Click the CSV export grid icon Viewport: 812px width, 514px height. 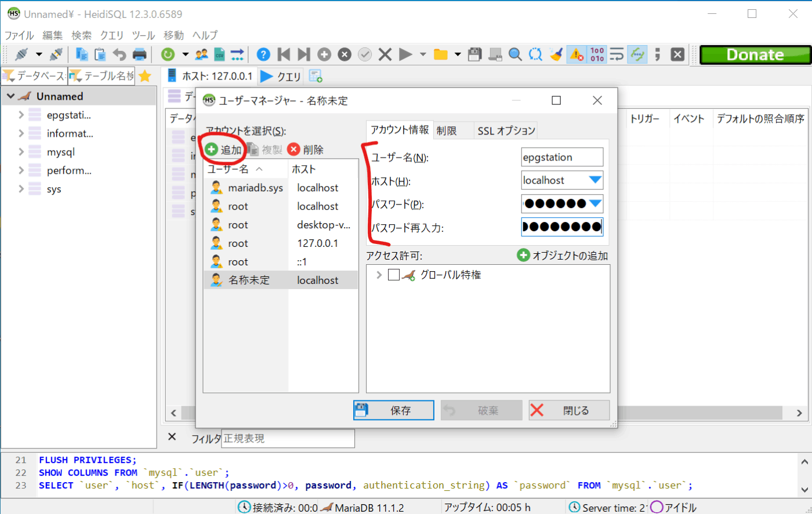[x=219, y=54]
